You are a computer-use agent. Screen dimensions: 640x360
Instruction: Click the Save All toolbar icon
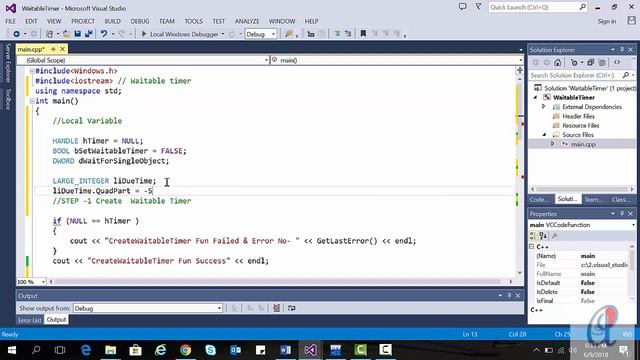click(x=88, y=34)
